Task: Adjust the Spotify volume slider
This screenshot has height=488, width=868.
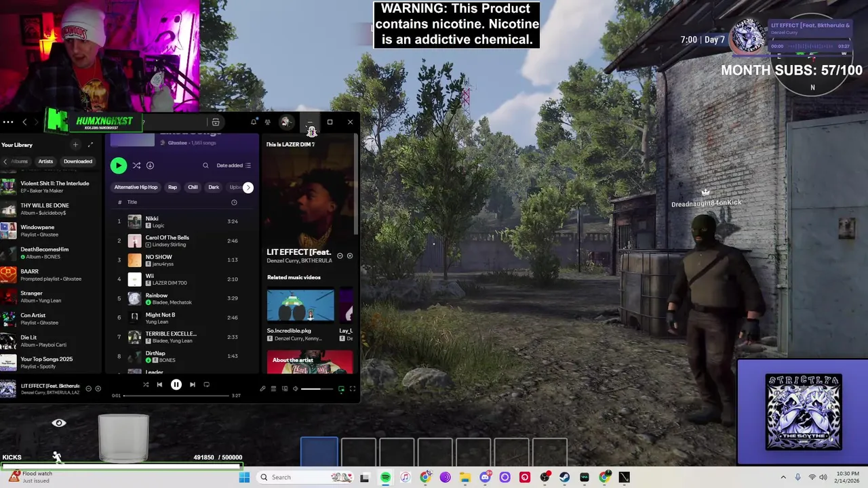Action: tap(317, 388)
